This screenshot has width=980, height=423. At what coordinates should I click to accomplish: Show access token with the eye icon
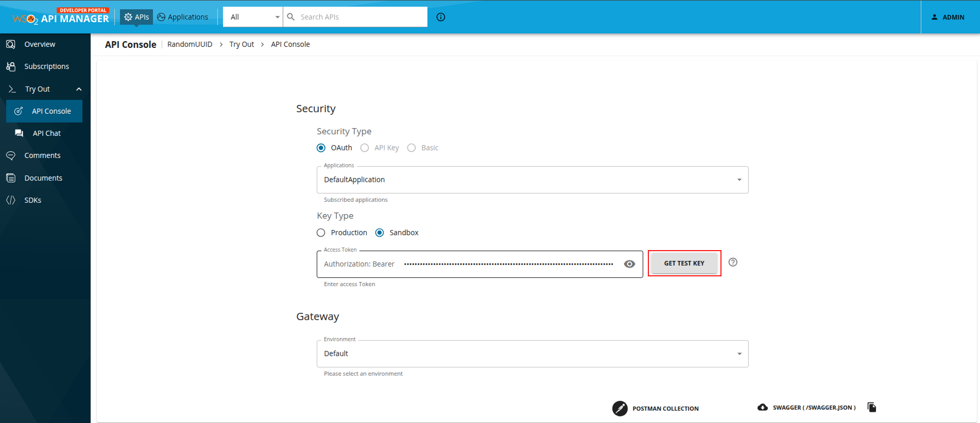click(x=629, y=264)
